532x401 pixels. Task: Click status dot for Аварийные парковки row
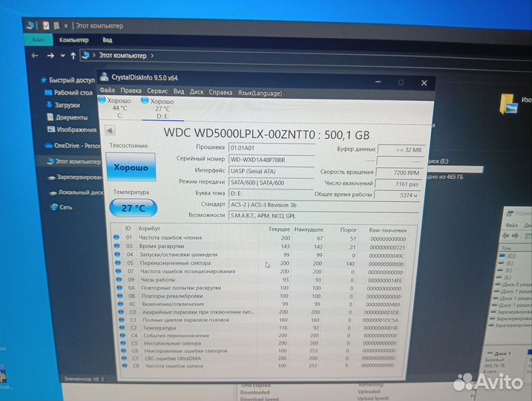pos(121,312)
